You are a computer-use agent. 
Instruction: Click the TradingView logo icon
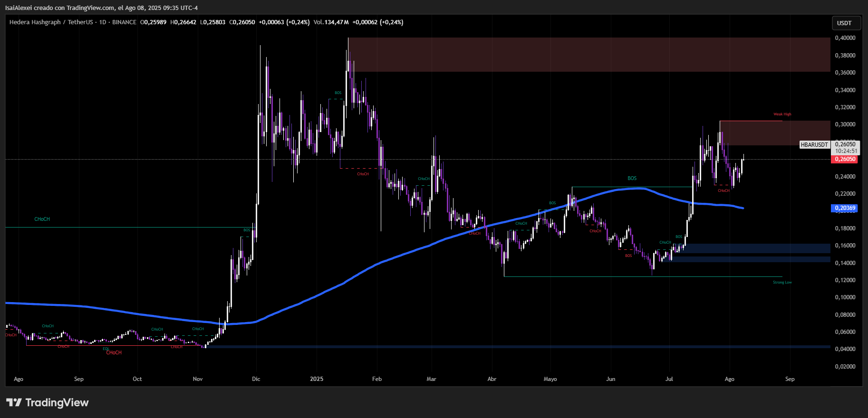pos(14,403)
